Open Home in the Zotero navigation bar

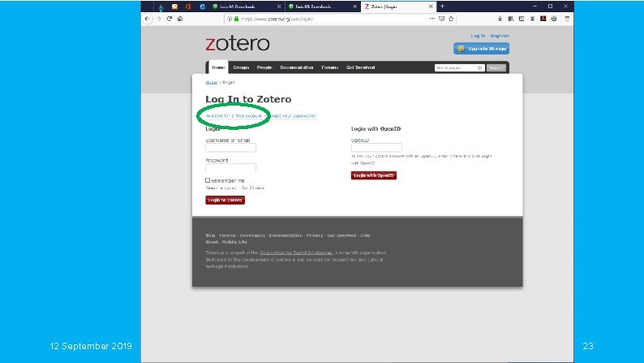(218, 67)
